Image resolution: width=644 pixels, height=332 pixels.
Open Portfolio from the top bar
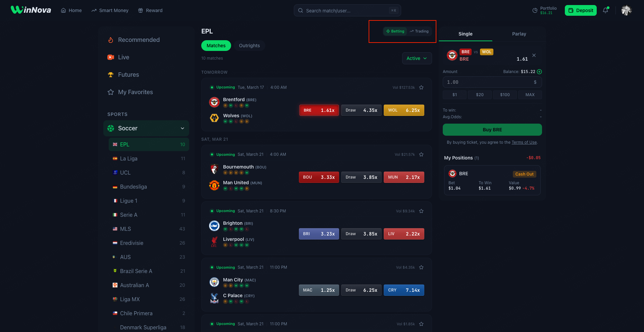[544, 10]
